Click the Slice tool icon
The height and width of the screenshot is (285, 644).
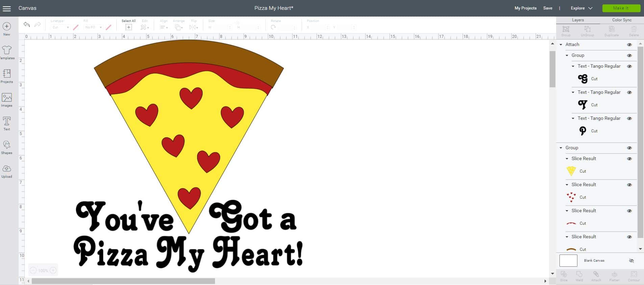pyautogui.click(x=564, y=274)
